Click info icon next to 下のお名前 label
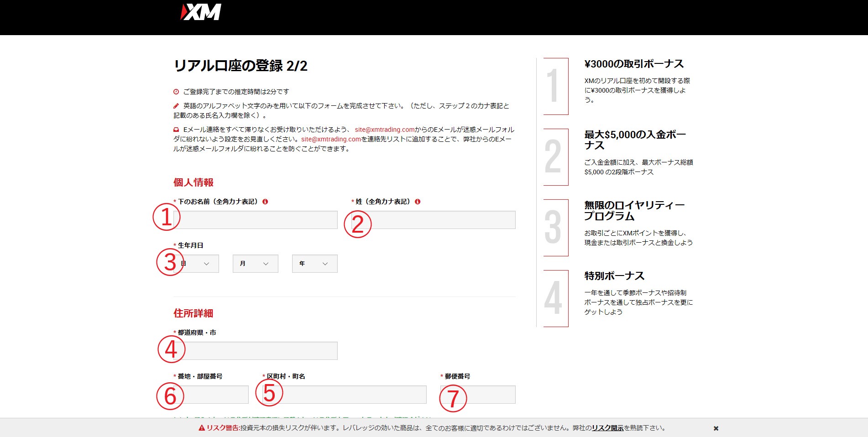 [x=265, y=202]
